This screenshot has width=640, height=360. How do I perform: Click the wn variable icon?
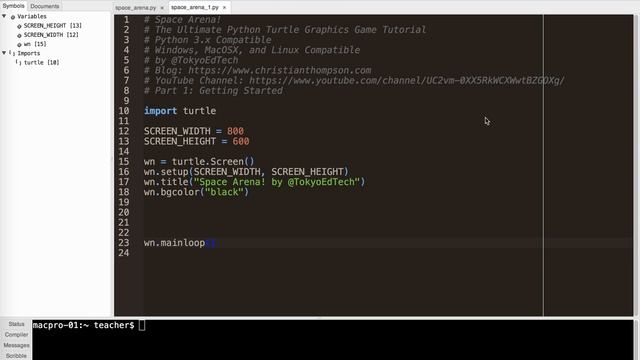19,44
